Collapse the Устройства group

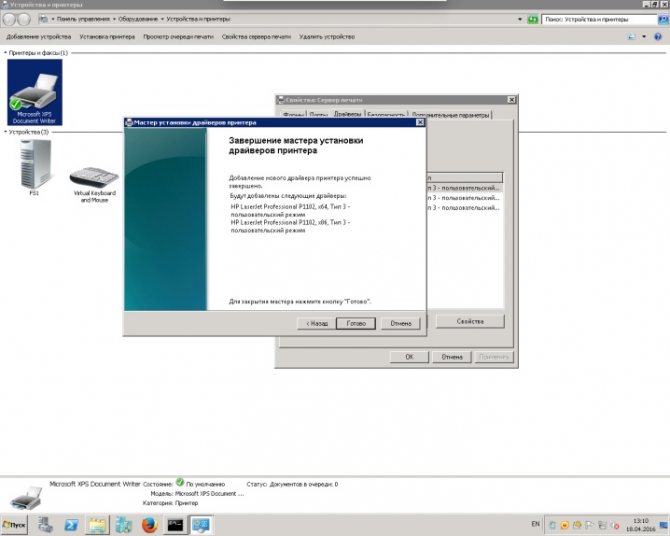coord(5,131)
